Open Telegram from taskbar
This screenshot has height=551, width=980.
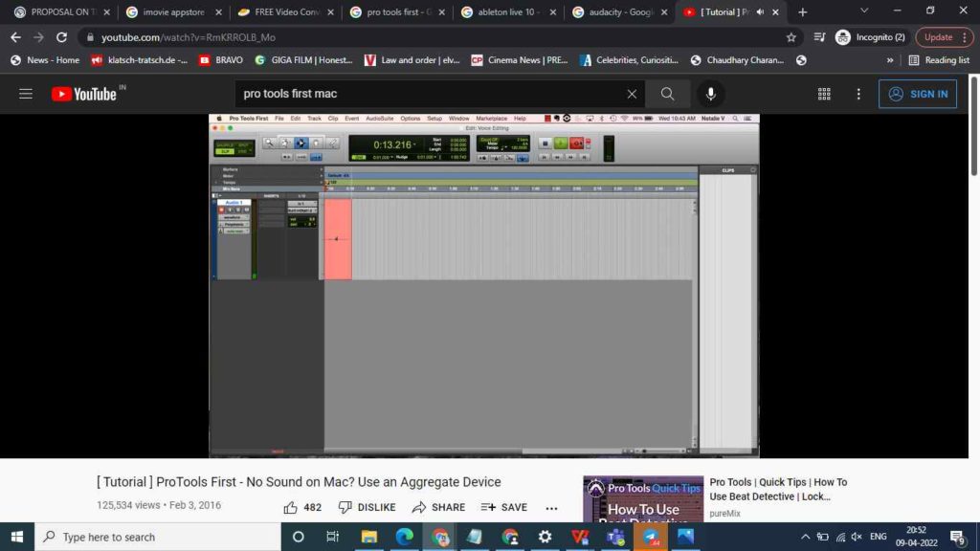point(651,537)
